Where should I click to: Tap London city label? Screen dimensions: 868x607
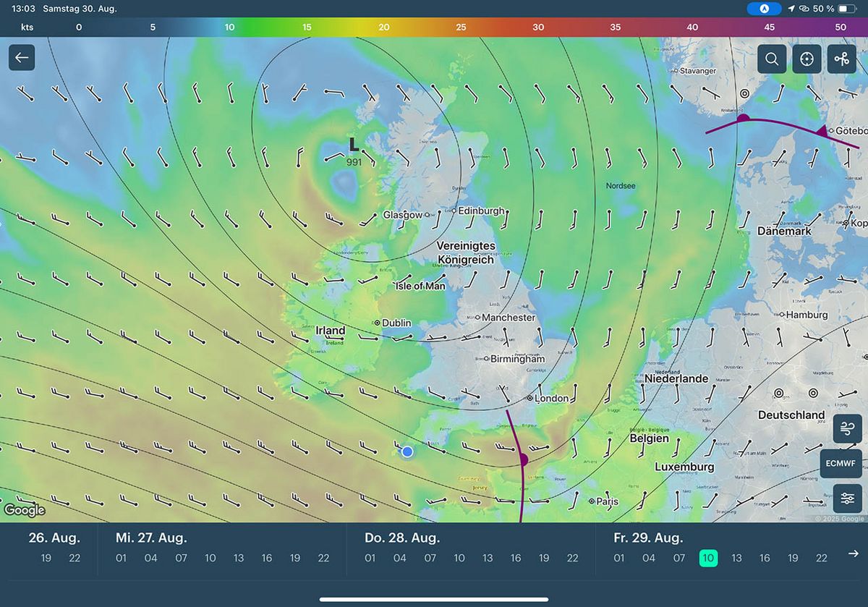click(x=551, y=398)
